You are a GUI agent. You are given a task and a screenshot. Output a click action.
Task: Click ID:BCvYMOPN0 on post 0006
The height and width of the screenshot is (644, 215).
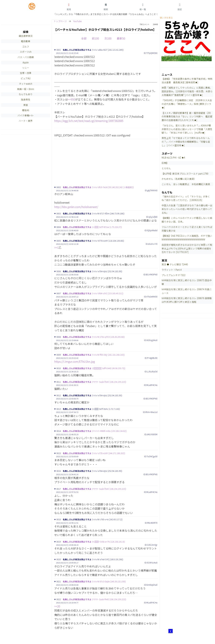tap(150, 275)
